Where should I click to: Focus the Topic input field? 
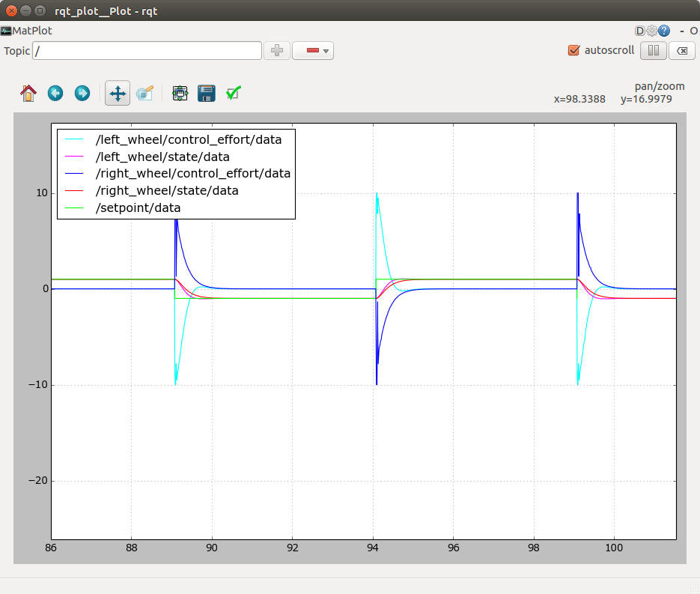click(x=147, y=50)
